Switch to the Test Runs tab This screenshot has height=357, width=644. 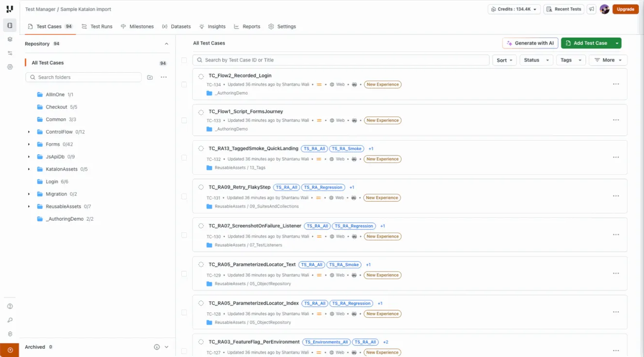[97, 26]
